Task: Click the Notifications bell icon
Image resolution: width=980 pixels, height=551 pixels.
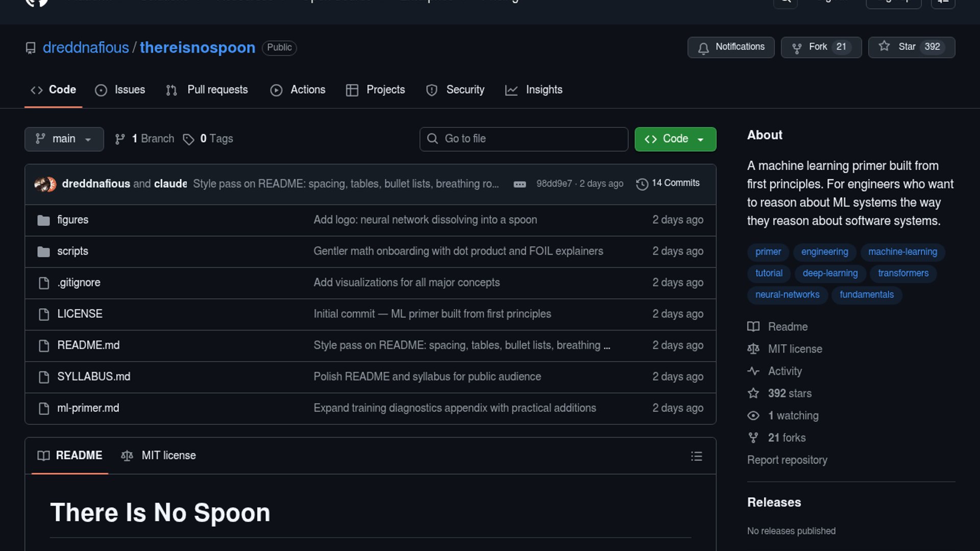Action: [x=703, y=48]
